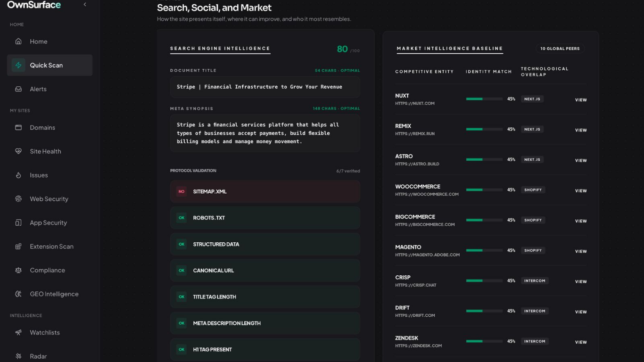Open Web Security fingerprint icon
Screen dimensions: 644x362
(18, 199)
